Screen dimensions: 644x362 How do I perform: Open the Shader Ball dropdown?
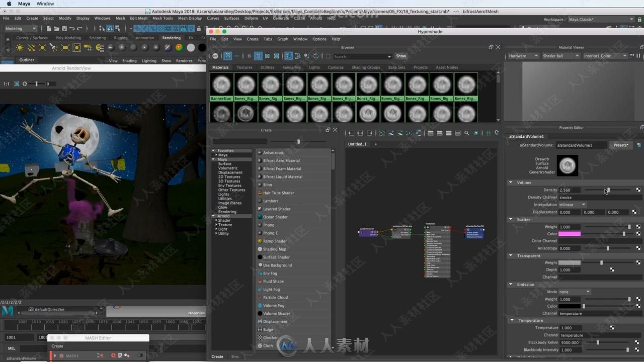(x=560, y=56)
